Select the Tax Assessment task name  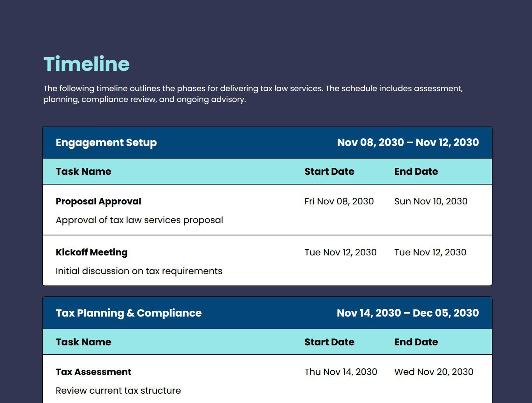[x=93, y=372]
